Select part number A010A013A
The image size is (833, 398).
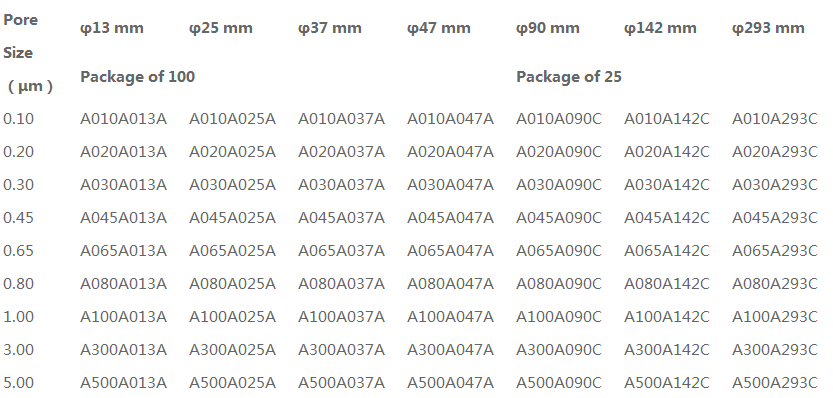[x=123, y=118]
